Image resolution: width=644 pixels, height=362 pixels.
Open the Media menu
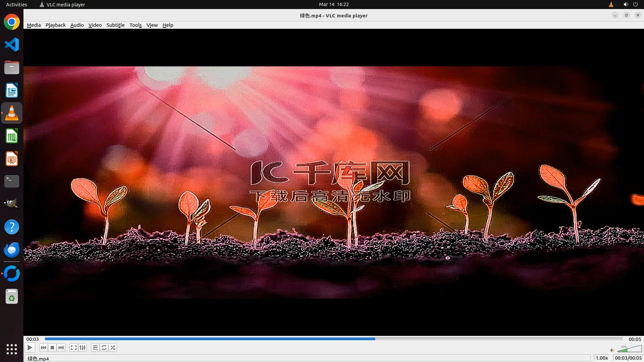pos(34,25)
